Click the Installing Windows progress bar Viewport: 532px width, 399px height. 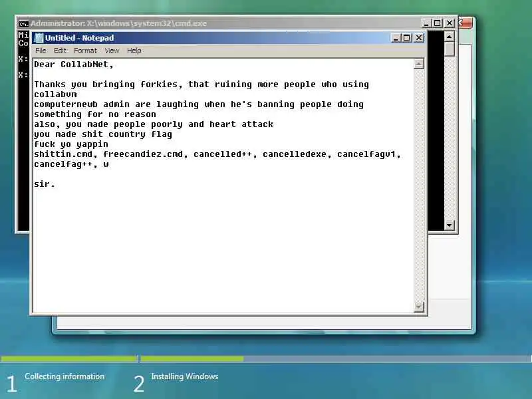tap(336, 358)
